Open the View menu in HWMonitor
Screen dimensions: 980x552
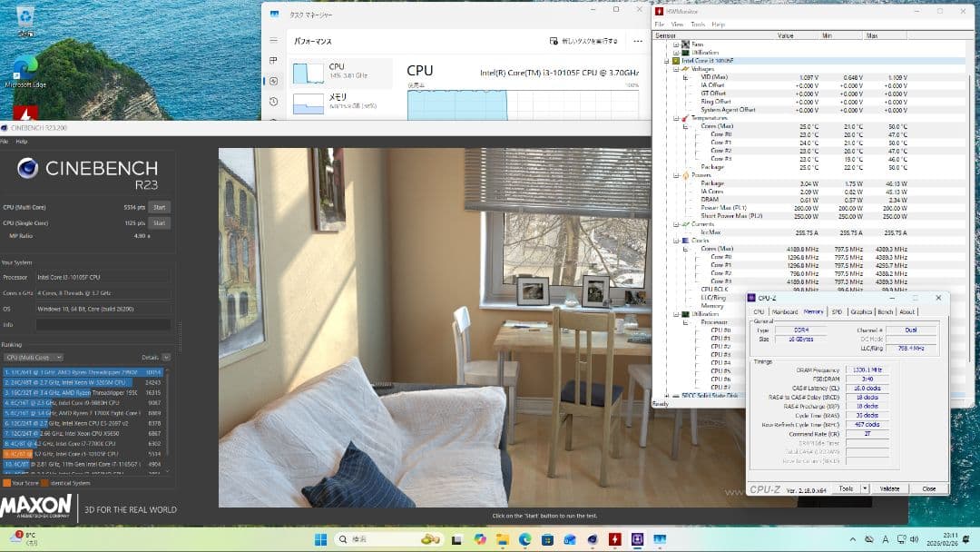(677, 25)
